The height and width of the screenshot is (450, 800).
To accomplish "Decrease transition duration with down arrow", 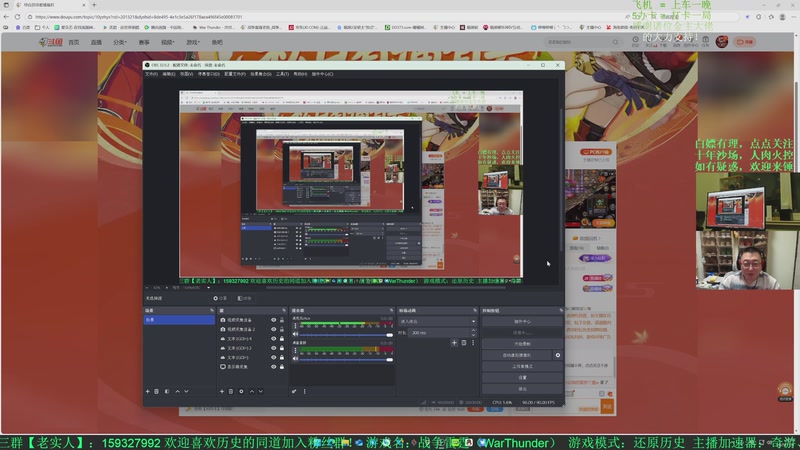I will click(473, 335).
